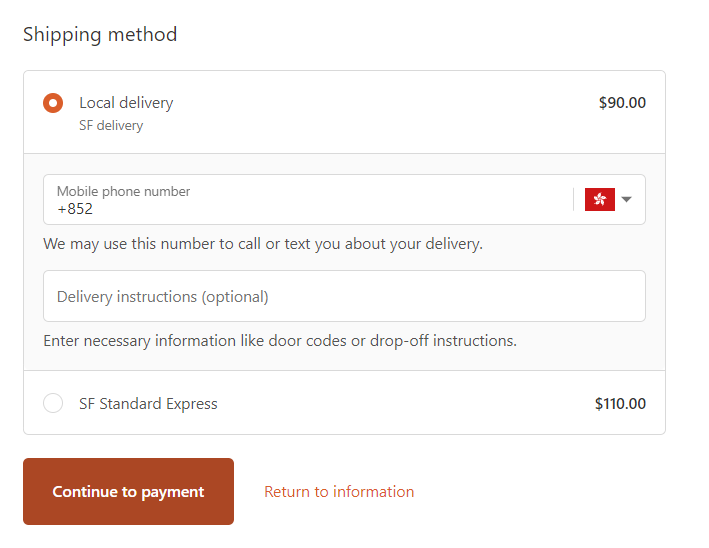709x548 pixels.
Task: Click the SF delivery subtitle text
Action: point(111,126)
